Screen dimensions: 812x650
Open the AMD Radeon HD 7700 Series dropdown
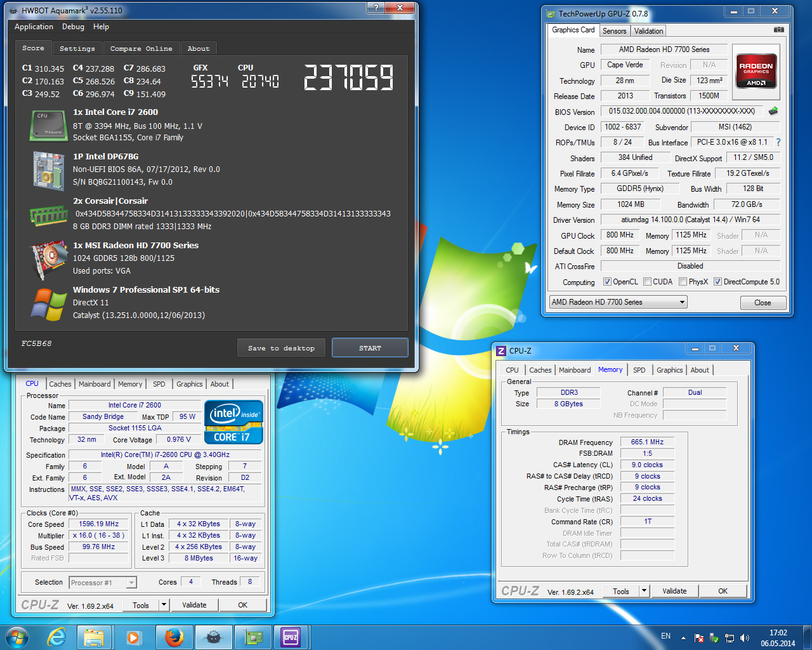[619, 302]
